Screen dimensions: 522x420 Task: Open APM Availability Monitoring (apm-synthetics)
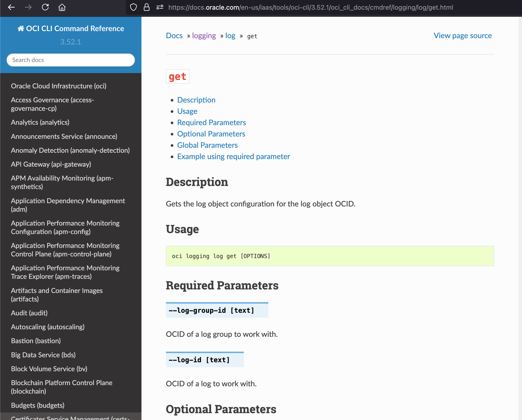click(62, 182)
